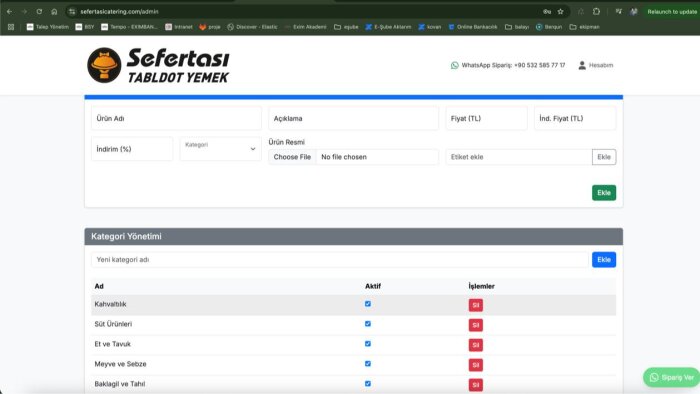Screen dimensions: 700x394
Task: Focus the İnd. Fiyat (TL) input field
Action: (575, 118)
